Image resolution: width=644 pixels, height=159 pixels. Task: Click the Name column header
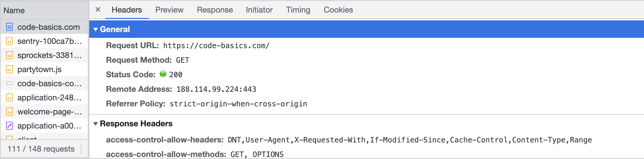(x=14, y=11)
